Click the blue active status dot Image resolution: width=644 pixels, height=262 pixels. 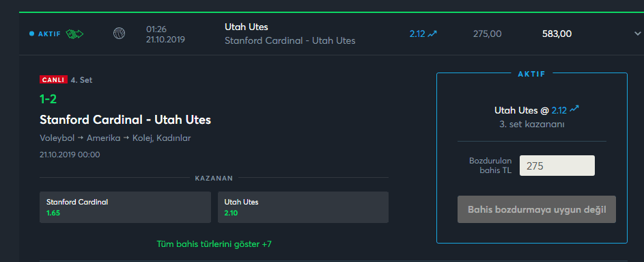tap(32, 34)
